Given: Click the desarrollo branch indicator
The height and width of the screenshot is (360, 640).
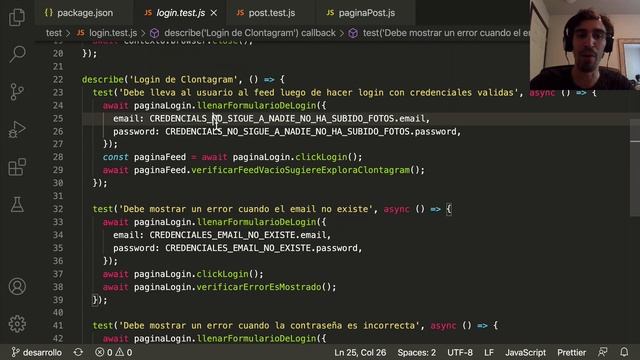Looking at the screenshot, I should [x=37, y=352].
